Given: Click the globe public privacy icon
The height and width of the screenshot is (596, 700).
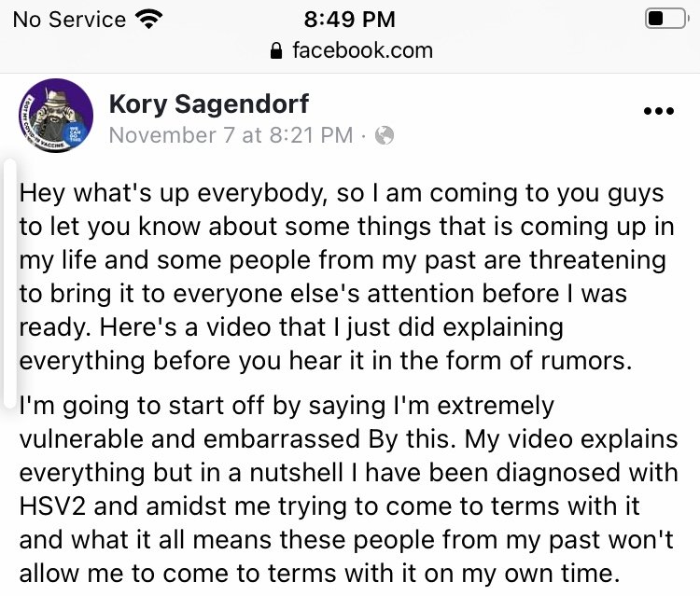Looking at the screenshot, I should 384,135.
